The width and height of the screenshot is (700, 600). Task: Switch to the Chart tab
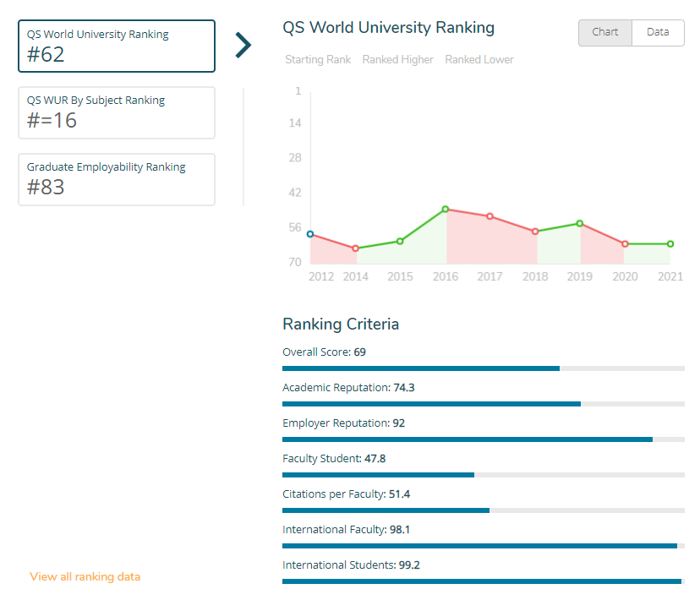click(x=605, y=33)
